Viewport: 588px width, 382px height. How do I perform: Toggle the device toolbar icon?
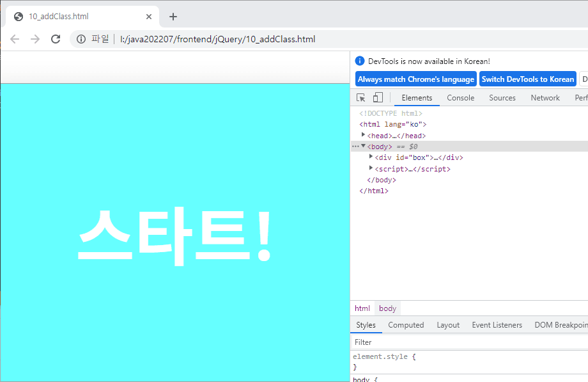378,98
